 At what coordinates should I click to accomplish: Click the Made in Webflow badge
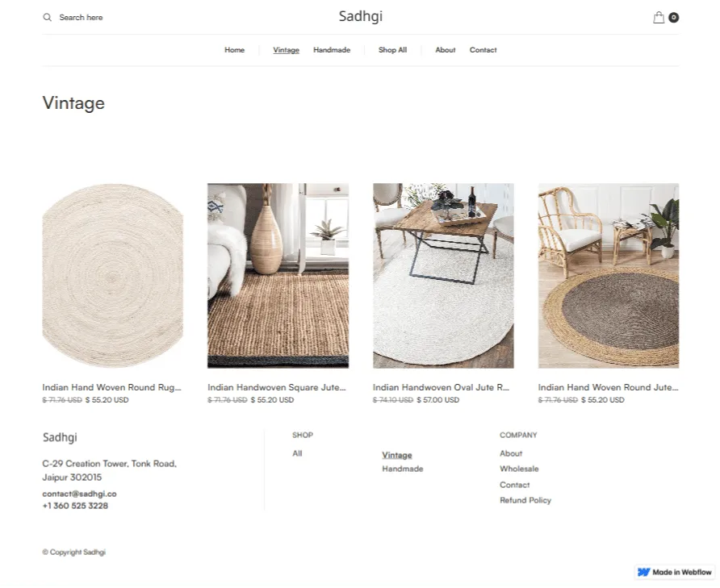coord(675,572)
